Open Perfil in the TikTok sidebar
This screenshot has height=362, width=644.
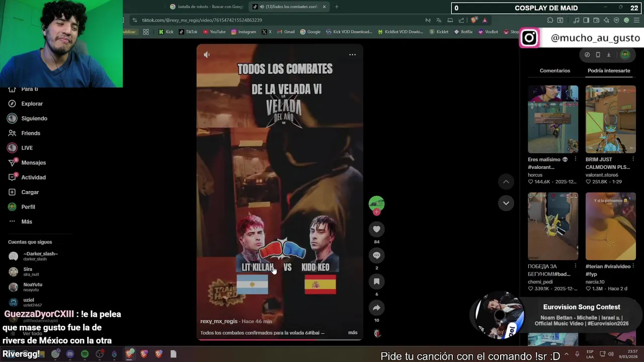[x=22, y=207]
